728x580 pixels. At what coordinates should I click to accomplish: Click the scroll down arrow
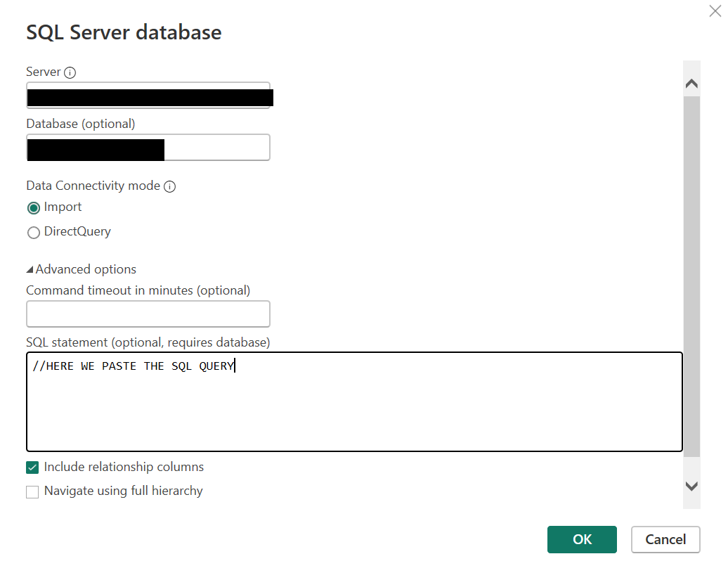[x=691, y=486]
